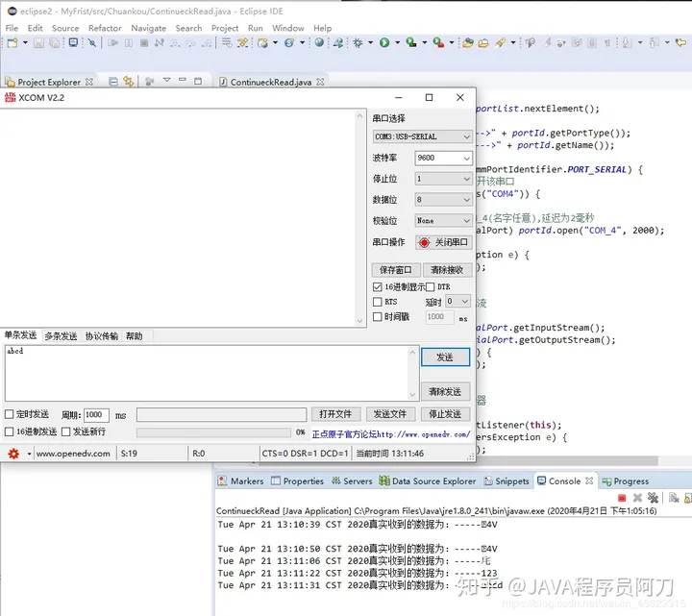Click the XCOM settings gear icon

click(x=13, y=454)
